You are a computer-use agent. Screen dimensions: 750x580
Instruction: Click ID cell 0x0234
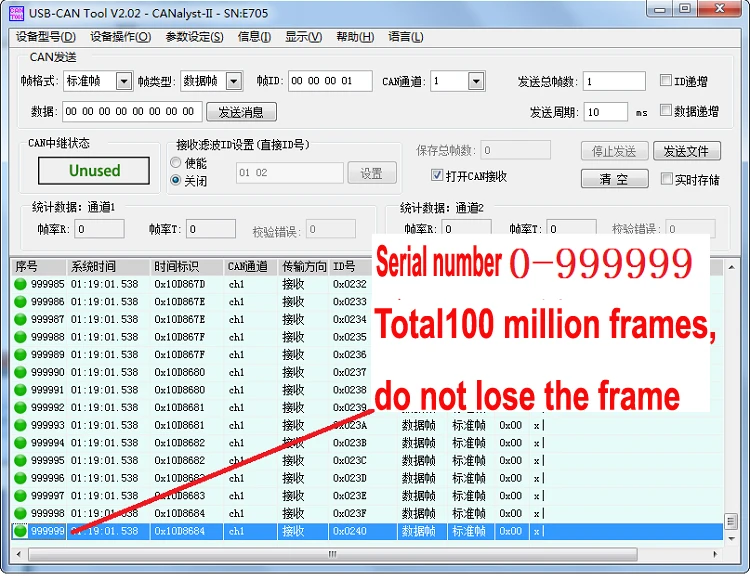tap(350, 319)
